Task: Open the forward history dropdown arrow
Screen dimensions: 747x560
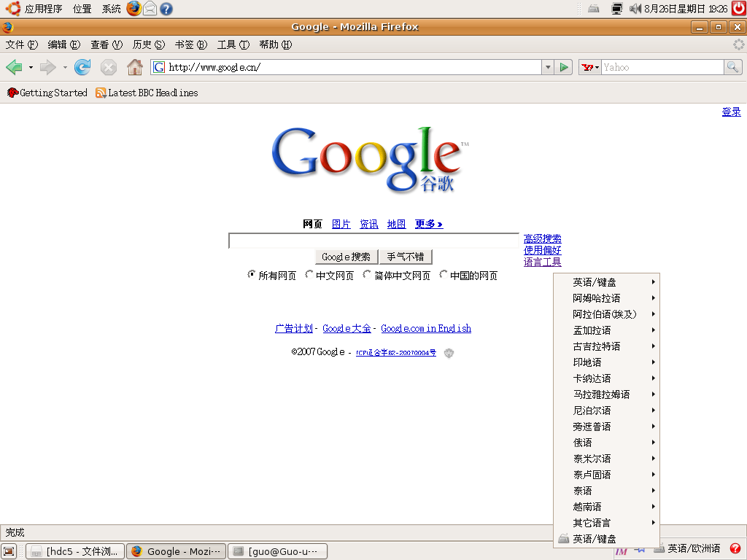Action: (65, 68)
